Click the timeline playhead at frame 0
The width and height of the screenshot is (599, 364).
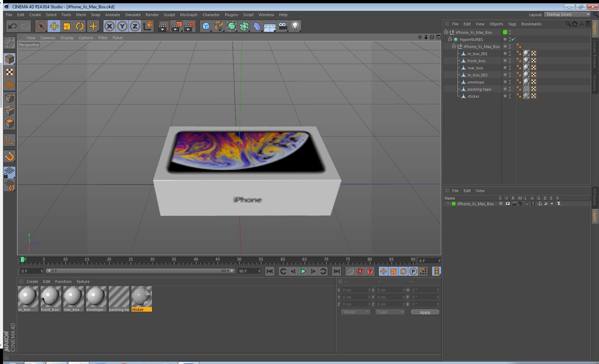[23, 260]
